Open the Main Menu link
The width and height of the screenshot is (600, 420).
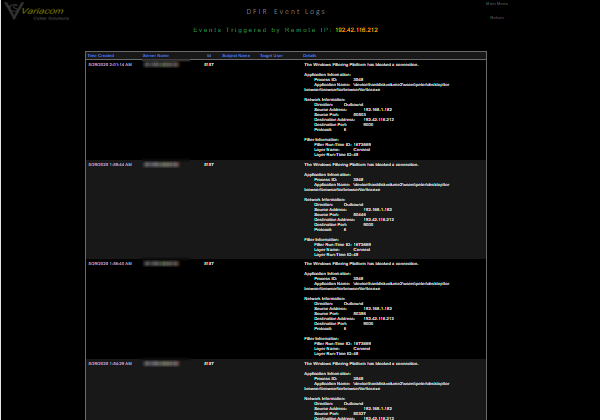(x=496, y=4)
